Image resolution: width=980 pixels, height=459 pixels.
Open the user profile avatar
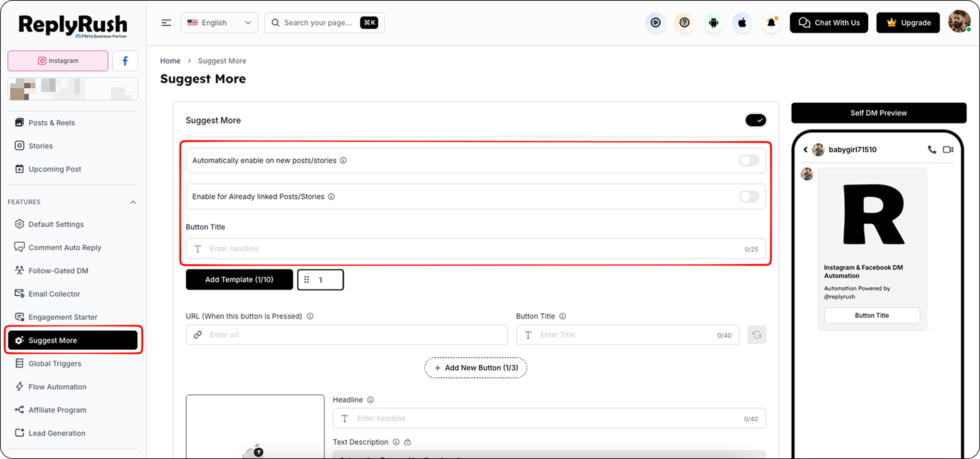click(x=959, y=22)
